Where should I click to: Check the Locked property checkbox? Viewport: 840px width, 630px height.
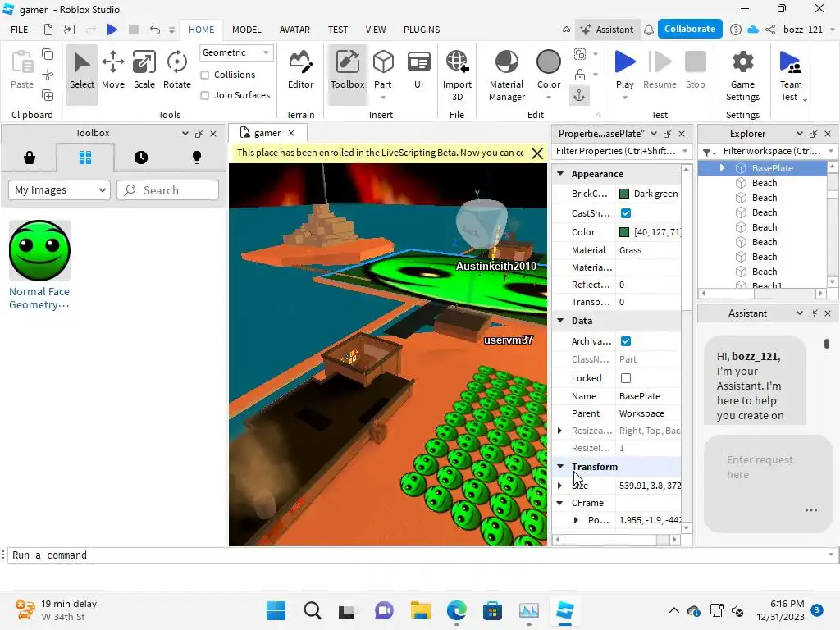(626, 378)
